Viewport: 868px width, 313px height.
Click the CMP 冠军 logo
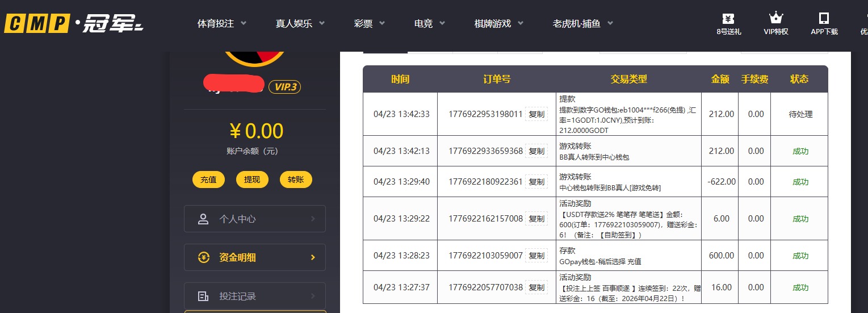(74, 23)
